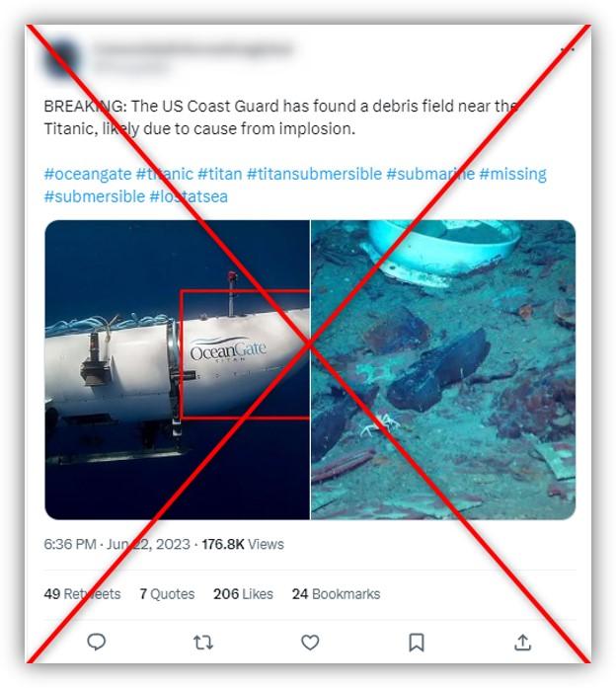This screenshot has width=616, height=688.
Task: Click the tweet timestamp 6:36 PM
Action: [x=70, y=544]
